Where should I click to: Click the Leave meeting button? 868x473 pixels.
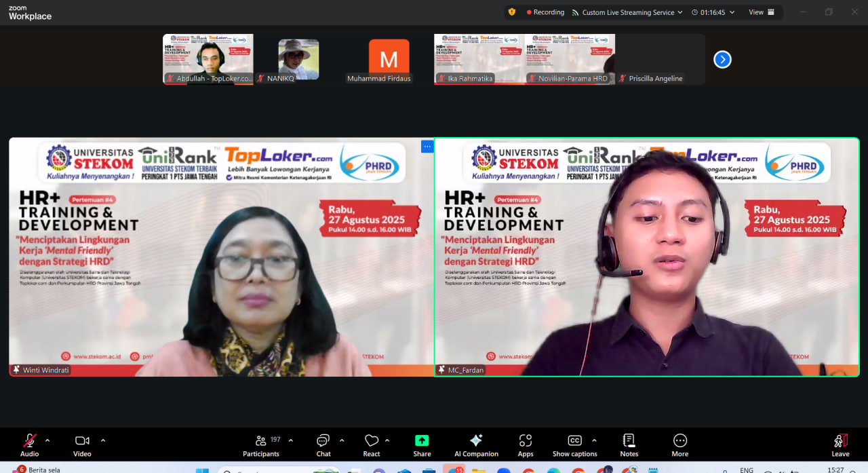click(x=840, y=445)
